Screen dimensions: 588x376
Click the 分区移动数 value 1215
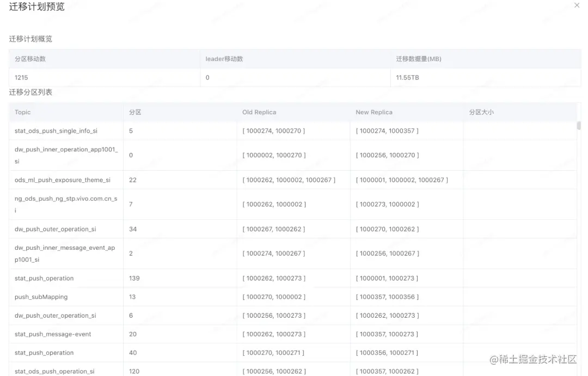pos(21,78)
